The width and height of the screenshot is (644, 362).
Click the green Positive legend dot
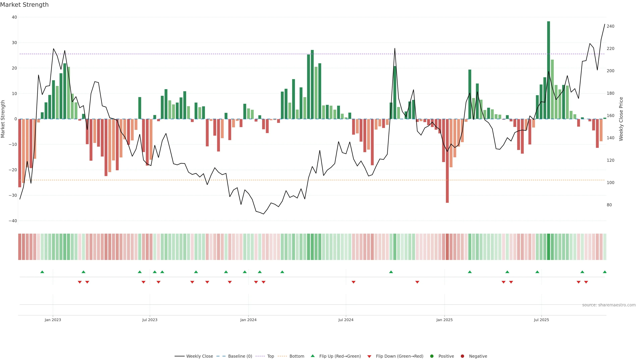pyautogui.click(x=432, y=356)
